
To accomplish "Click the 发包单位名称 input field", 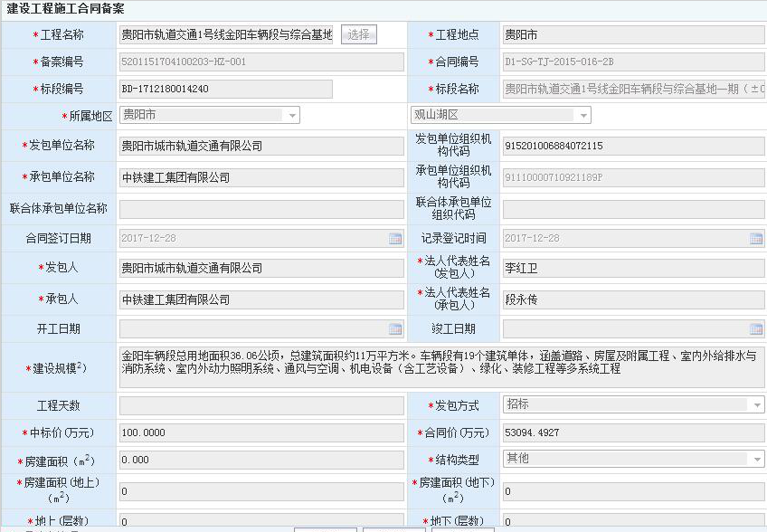I will pos(261,146).
